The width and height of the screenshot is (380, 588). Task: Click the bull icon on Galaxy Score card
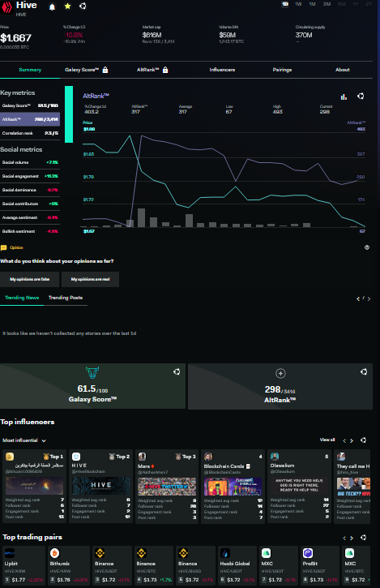(92, 373)
